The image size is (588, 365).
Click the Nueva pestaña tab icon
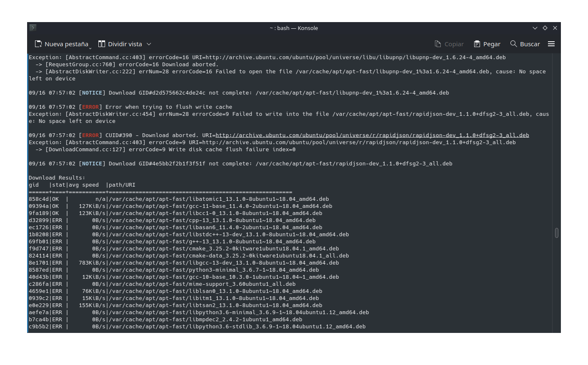(x=38, y=44)
